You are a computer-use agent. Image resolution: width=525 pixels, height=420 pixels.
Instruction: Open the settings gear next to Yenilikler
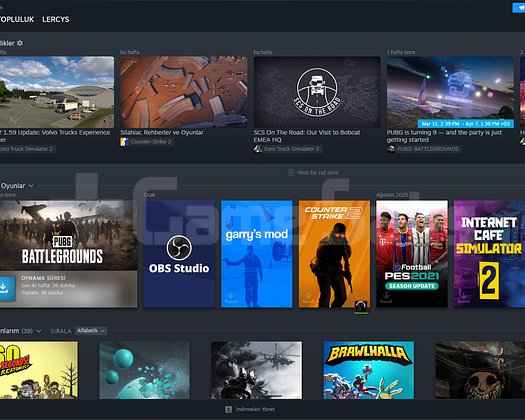20,43
